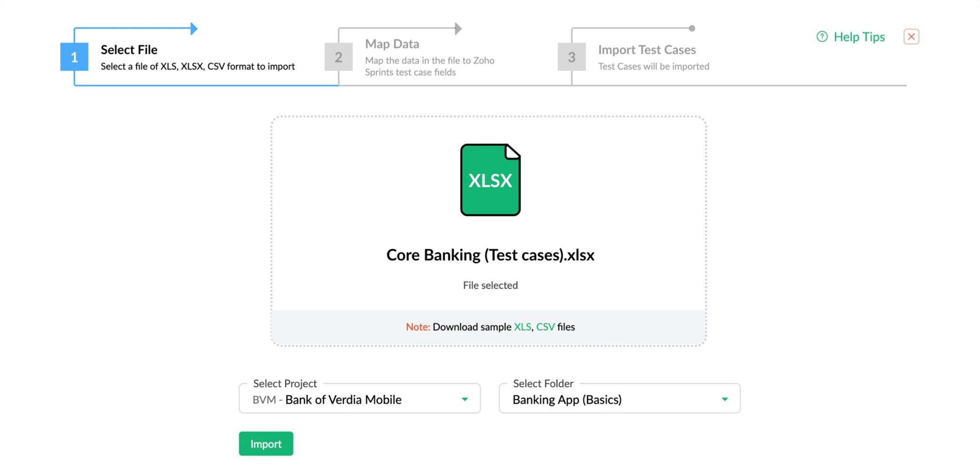The image size is (980, 470).
Task: Click the Core Banking (Test cases).xlsx filename
Action: [x=490, y=255]
